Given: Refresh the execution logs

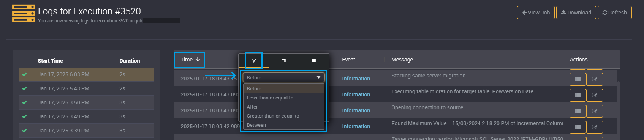Looking at the screenshot, I should [x=614, y=13].
